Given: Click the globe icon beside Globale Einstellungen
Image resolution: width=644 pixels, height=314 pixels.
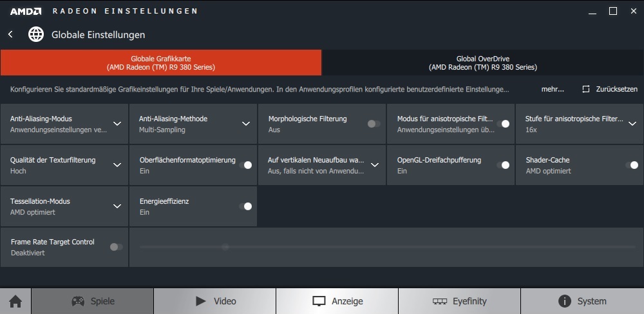Looking at the screenshot, I should click(x=36, y=35).
